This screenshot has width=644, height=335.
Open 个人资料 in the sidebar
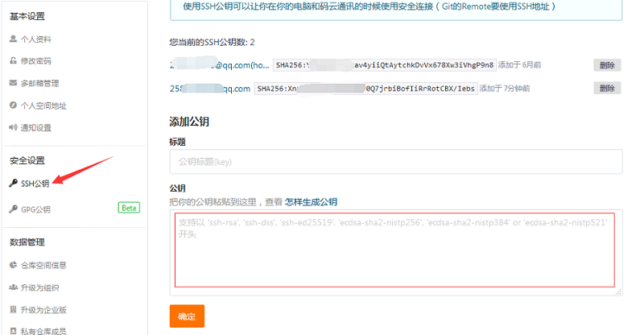pyautogui.click(x=36, y=39)
